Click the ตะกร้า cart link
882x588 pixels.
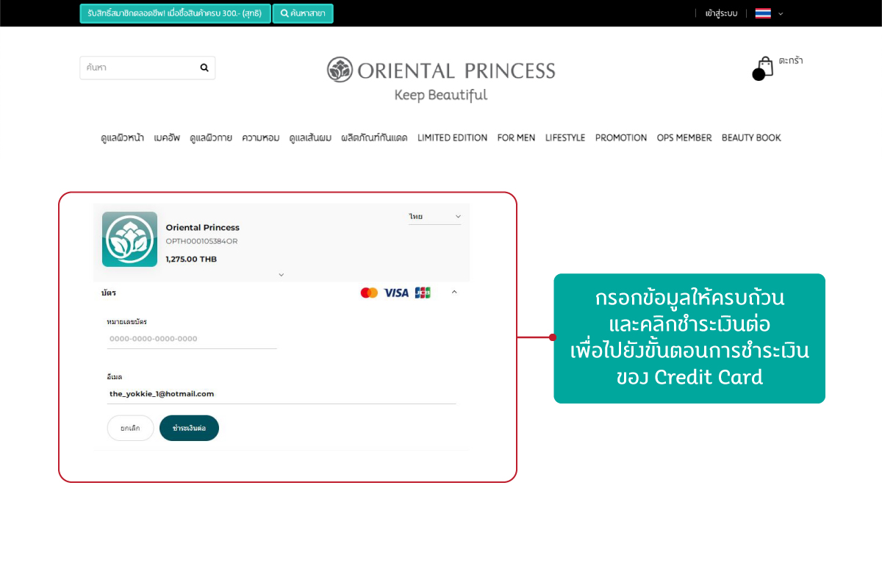coord(791,61)
